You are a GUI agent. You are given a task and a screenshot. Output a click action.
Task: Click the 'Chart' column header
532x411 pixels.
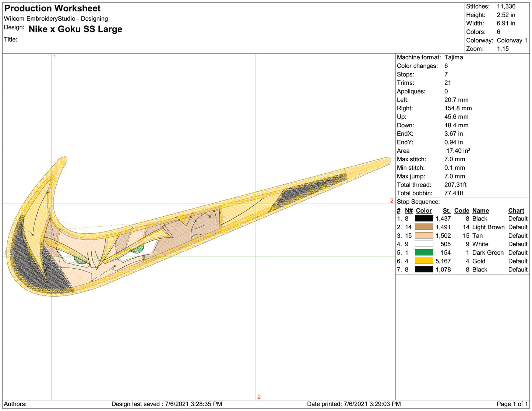point(516,210)
